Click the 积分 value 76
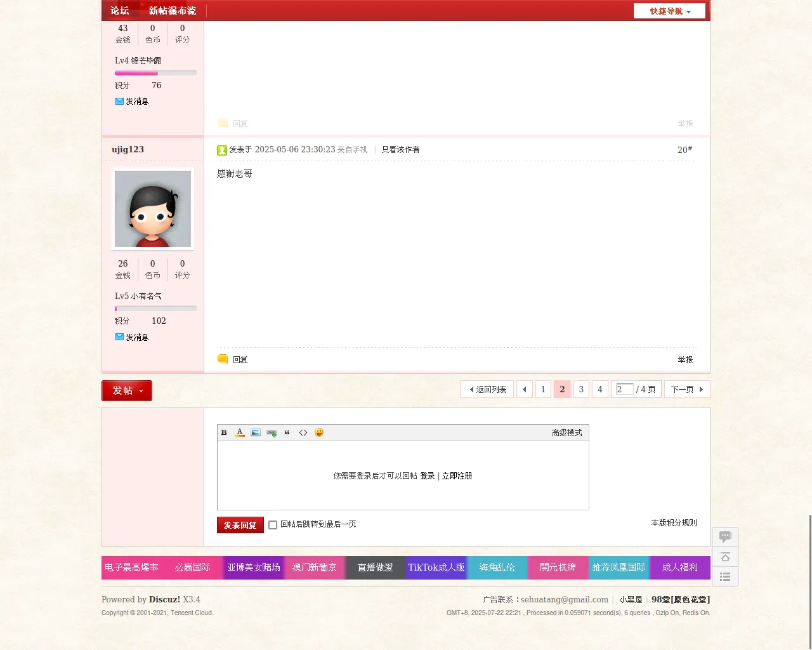This screenshot has width=812, height=650. tap(157, 86)
